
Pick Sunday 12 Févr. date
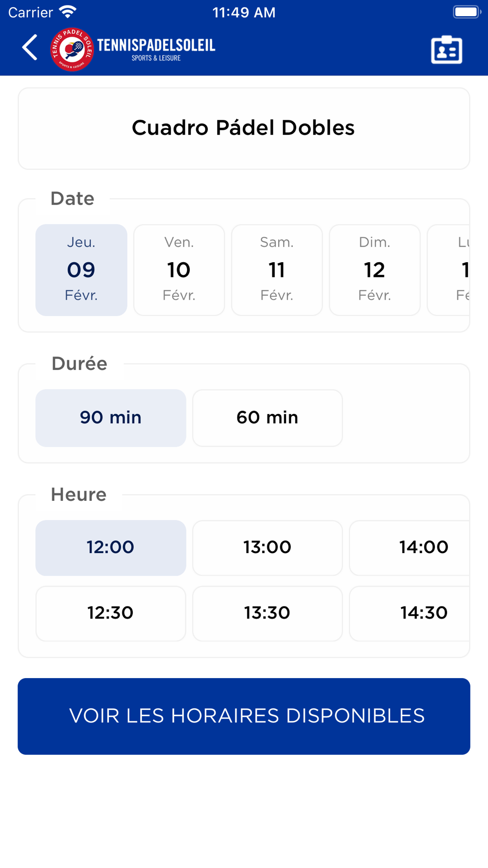374,270
